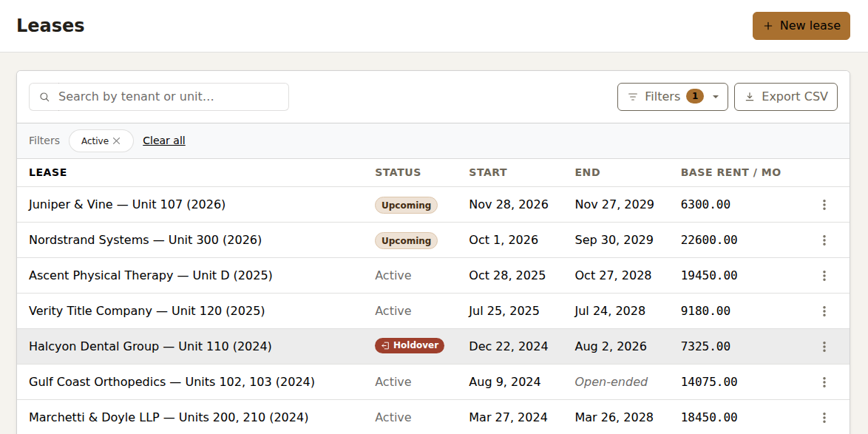The image size is (868, 434).
Task: Sort by the START column header
Action: point(488,173)
